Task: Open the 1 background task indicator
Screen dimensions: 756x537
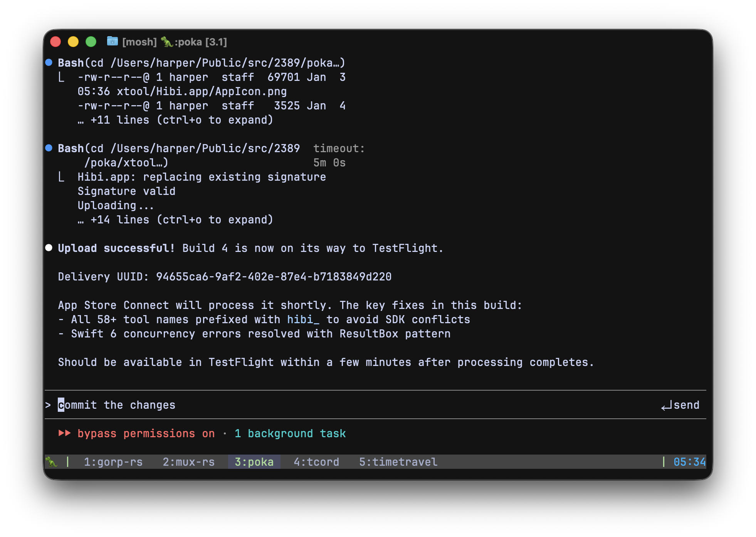Action: pyautogui.click(x=290, y=433)
